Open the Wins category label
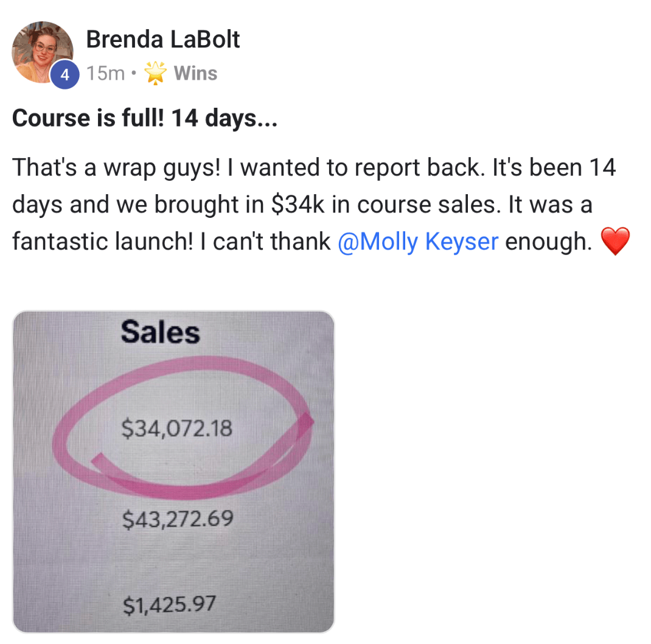Viewport: 651px width, 644px height. tap(195, 74)
